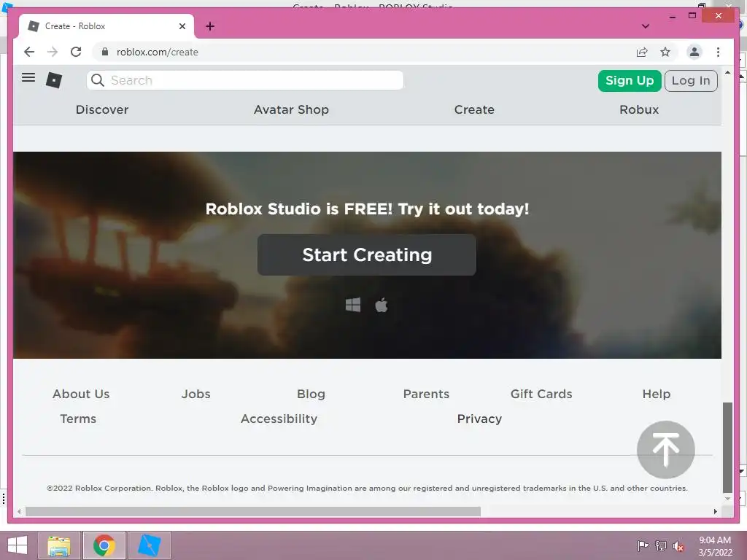This screenshot has width=747, height=560.
Task: View site info via the lock icon
Action: coord(105,52)
